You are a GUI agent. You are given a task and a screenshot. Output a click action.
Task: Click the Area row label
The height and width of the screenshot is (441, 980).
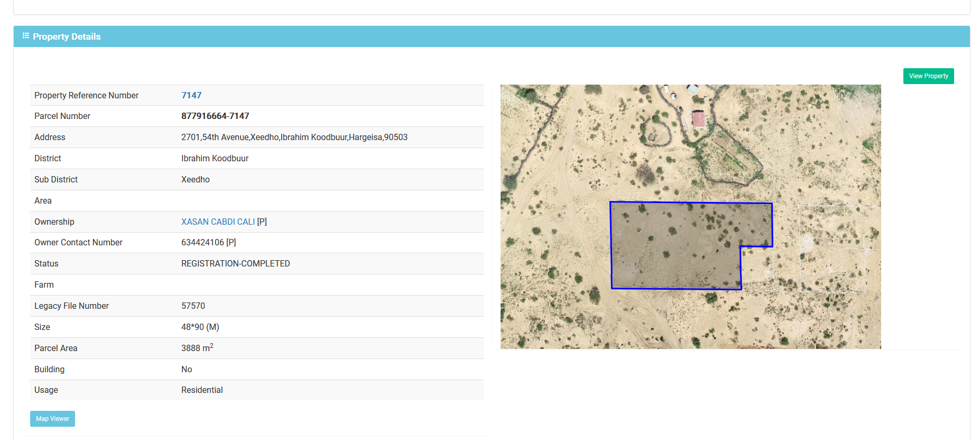(43, 200)
